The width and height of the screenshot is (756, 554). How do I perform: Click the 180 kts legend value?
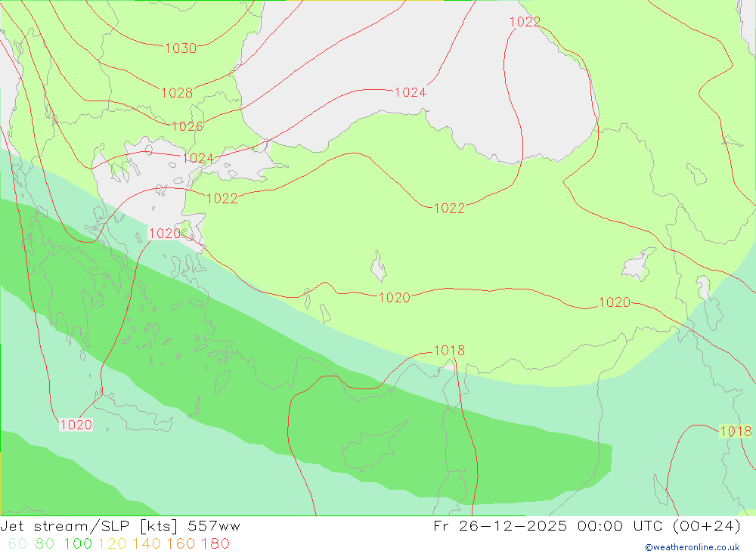pos(215,544)
